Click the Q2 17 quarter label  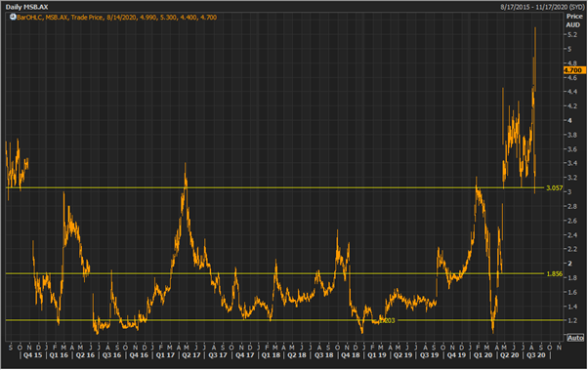tap(191, 355)
